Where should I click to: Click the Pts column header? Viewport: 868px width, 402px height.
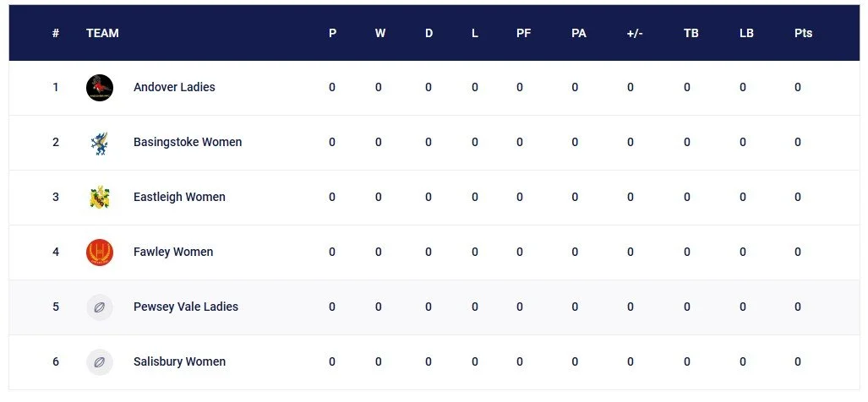click(x=803, y=33)
